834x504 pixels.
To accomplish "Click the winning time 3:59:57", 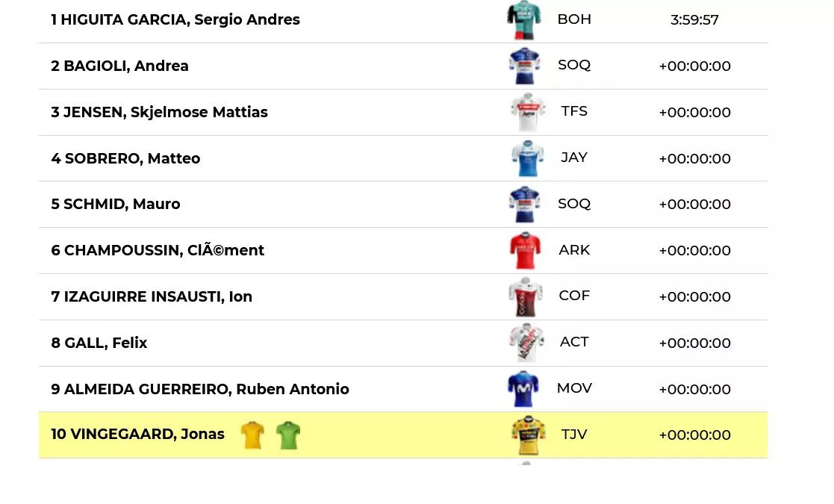I will coord(694,20).
